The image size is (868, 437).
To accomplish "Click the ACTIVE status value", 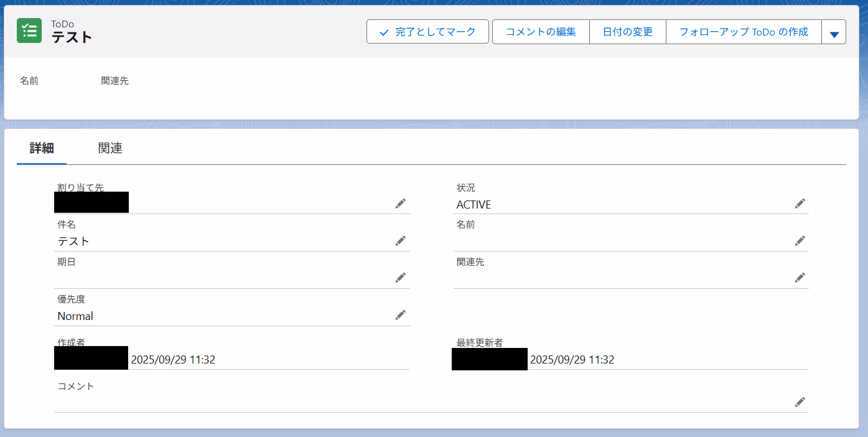I will coord(474,205).
